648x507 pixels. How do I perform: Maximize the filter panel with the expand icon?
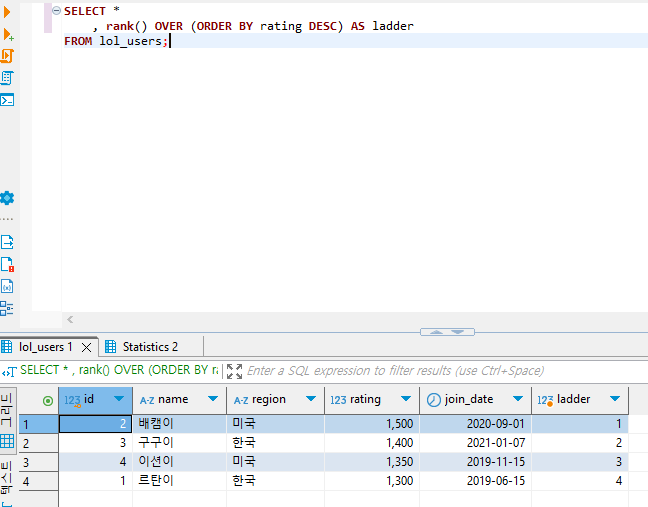(x=234, y=371)
